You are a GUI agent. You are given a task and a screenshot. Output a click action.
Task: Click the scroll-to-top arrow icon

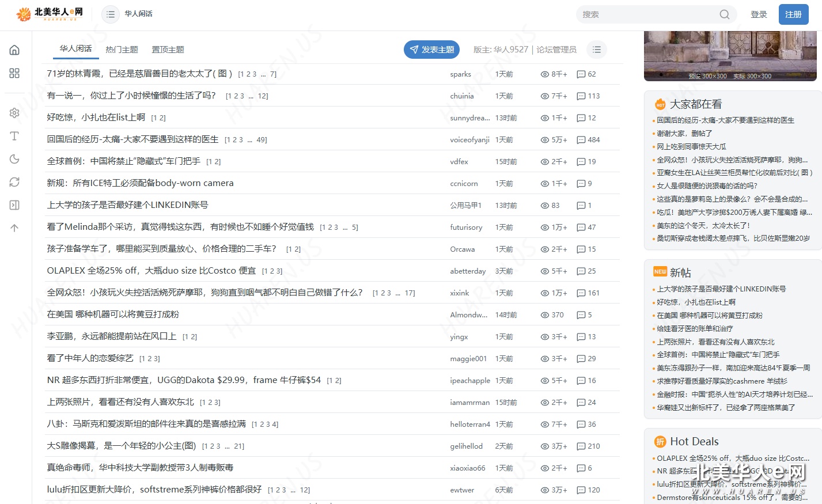(14, 228)
